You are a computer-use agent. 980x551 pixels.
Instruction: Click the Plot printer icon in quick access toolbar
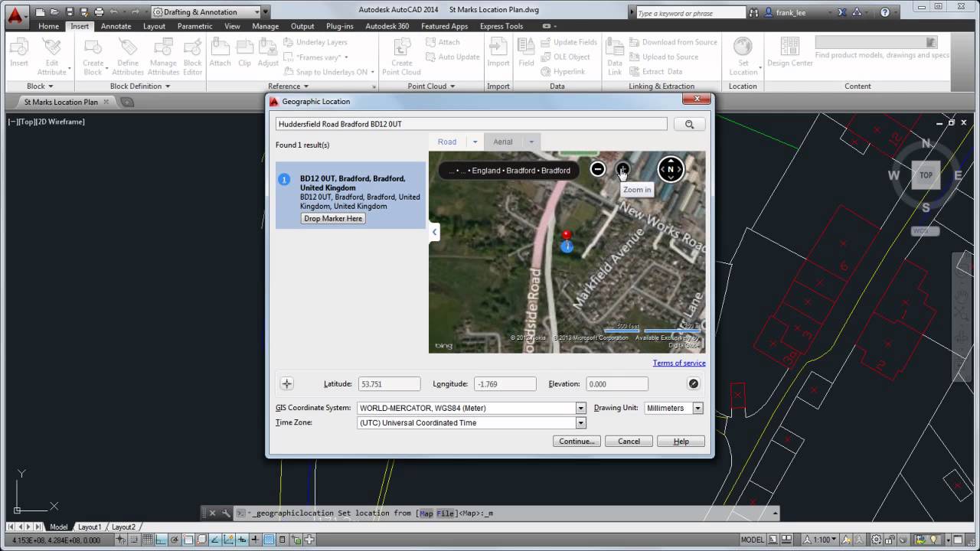click(x=99, y=12)
